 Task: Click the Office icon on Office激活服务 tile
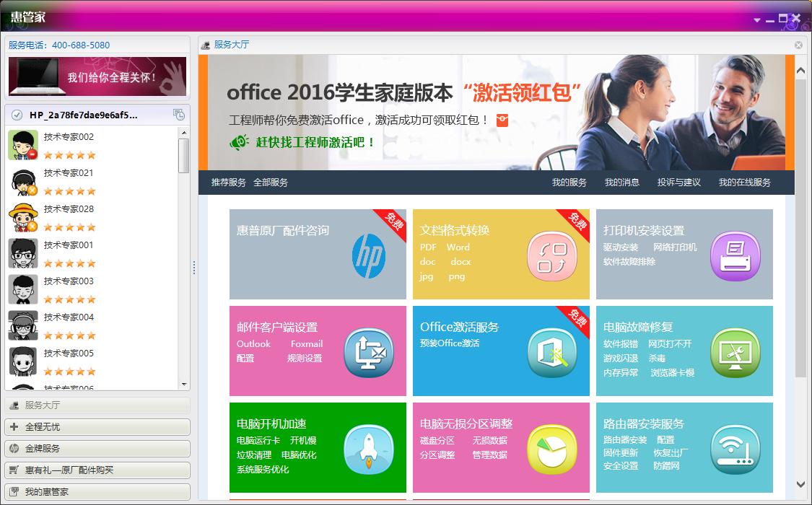point(551,352)
